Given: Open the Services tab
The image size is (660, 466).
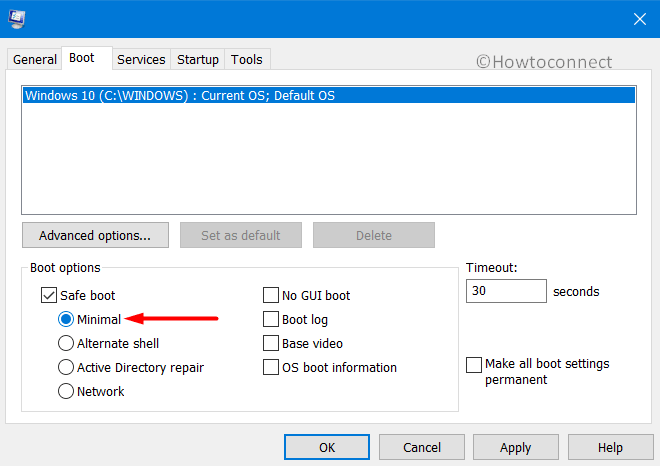Looking at the screenshot, I should coord(141,59).
